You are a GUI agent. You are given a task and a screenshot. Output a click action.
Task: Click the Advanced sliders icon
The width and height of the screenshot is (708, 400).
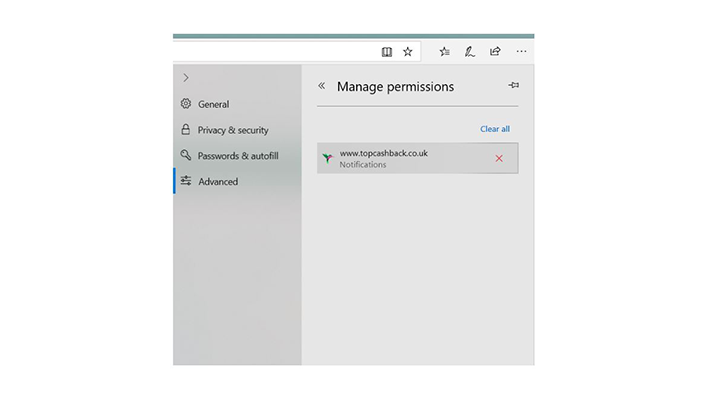[186, 181]
